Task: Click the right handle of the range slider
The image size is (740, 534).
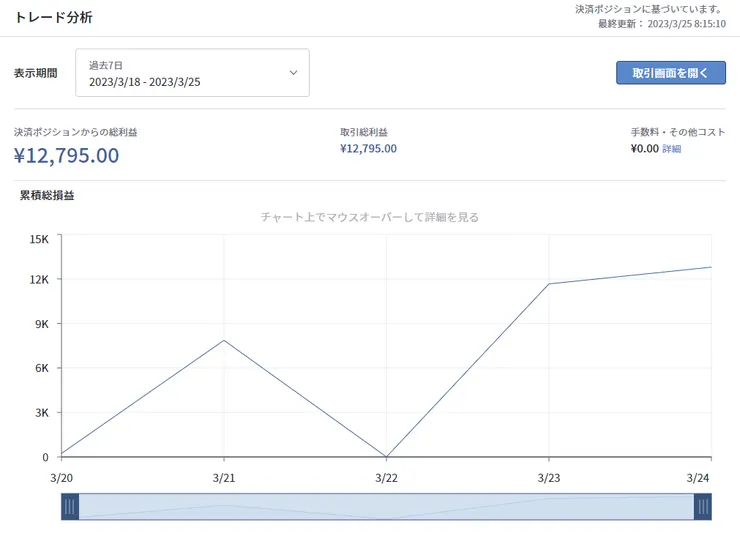Action: tap(702, 507)
